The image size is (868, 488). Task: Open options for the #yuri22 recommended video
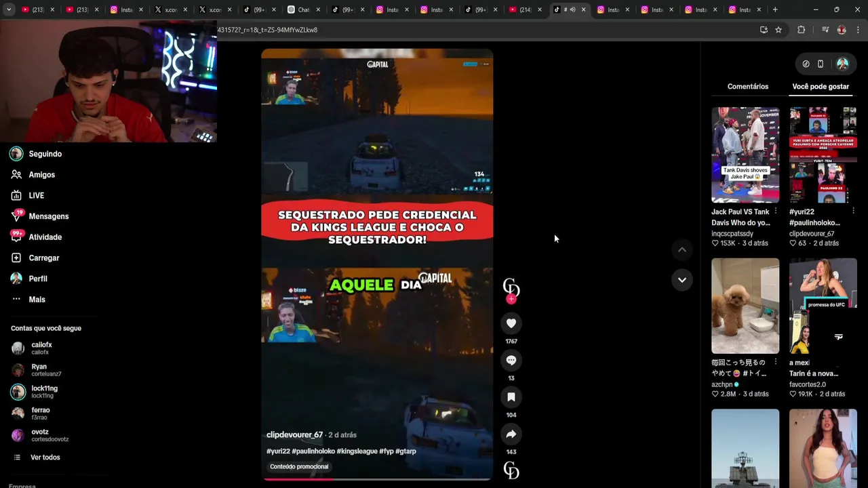(853, 211)
